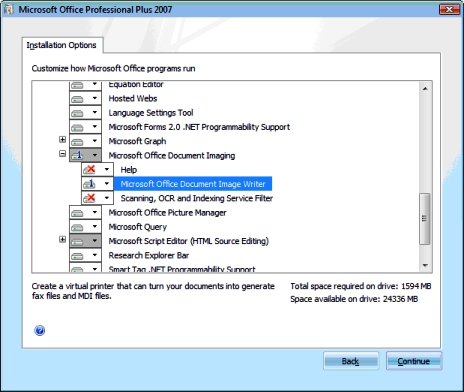Open dropdown arrow for Microsoft Office Picture Manager
This screenshot has width=464, height=392.
[x=95, y=212]
